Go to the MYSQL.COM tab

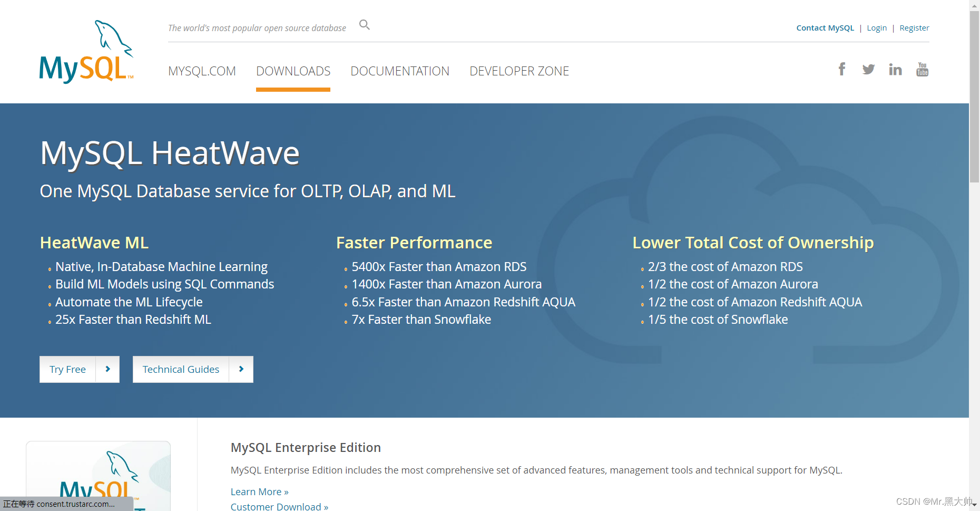pos(202,71)
